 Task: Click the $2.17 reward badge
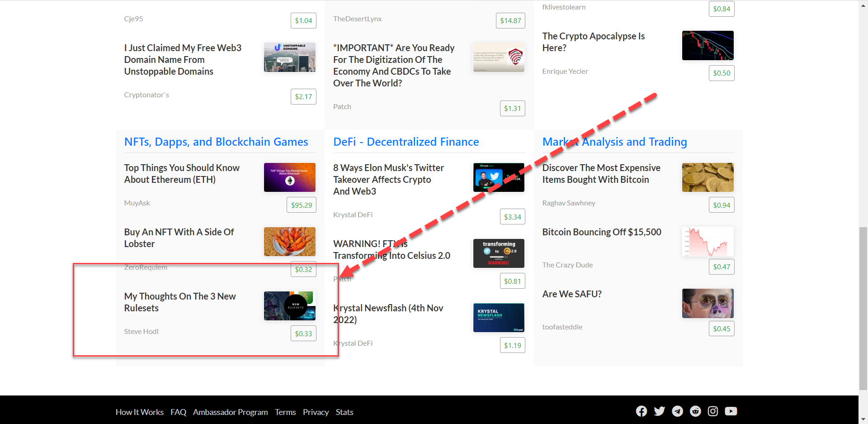click(x=303, y=96)
